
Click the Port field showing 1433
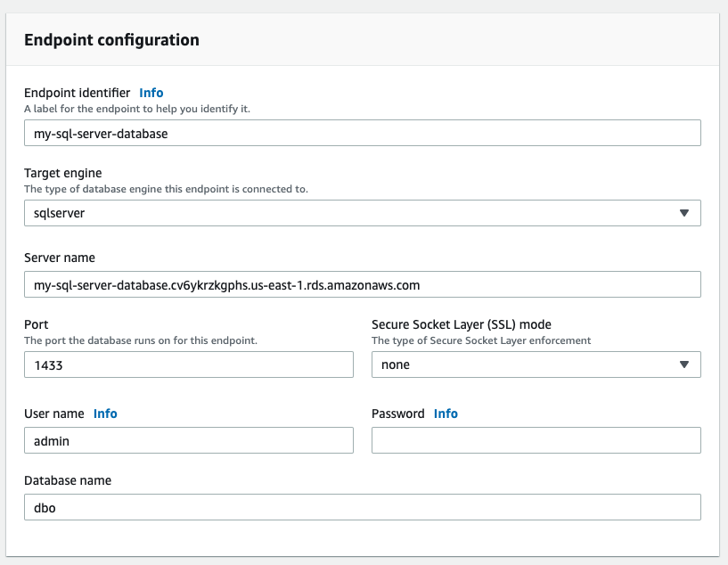(x=188, y=364)
